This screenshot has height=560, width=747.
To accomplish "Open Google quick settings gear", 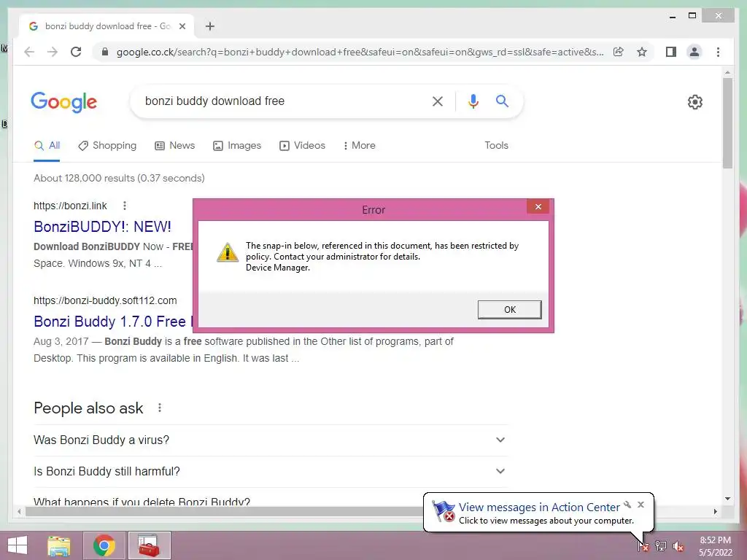I will pos(695,102).
